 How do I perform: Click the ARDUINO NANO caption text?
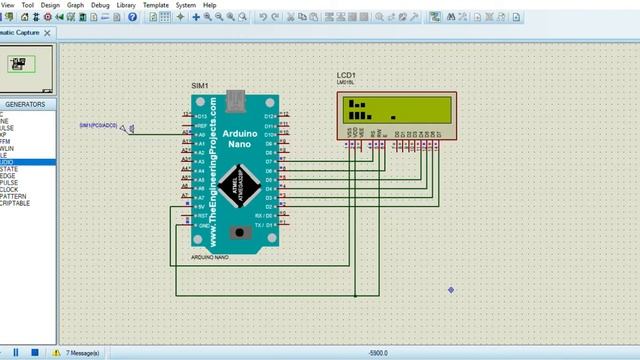210,258
